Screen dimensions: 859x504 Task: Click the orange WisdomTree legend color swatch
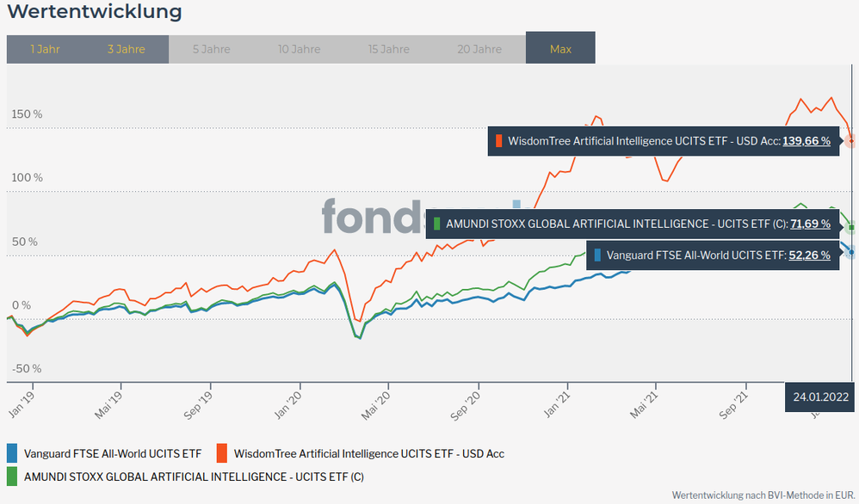221,452
